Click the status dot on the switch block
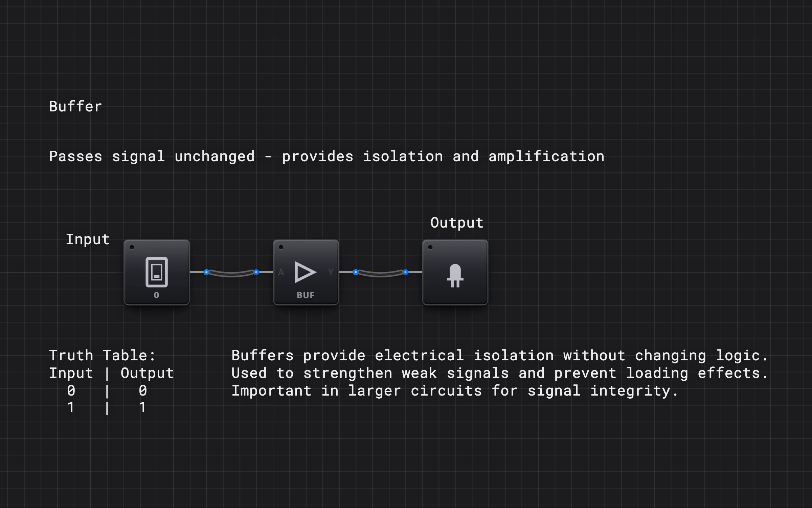 [x=132, y=247]
